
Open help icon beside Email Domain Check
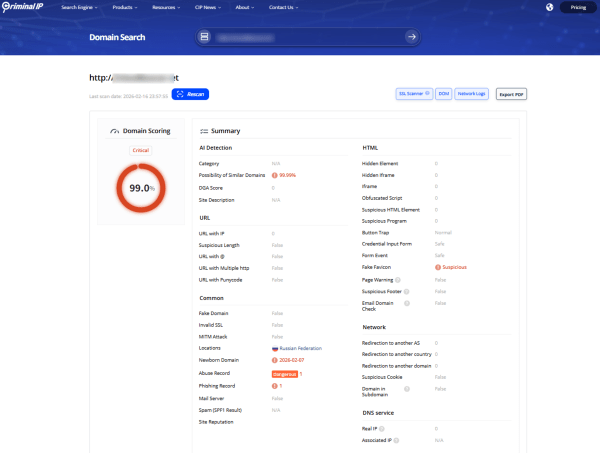click(407, 303)
